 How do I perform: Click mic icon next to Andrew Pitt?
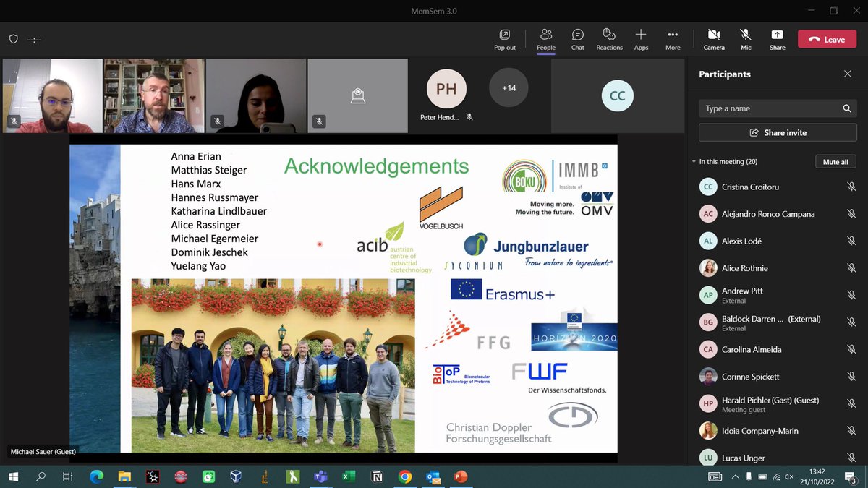[851, 295]
